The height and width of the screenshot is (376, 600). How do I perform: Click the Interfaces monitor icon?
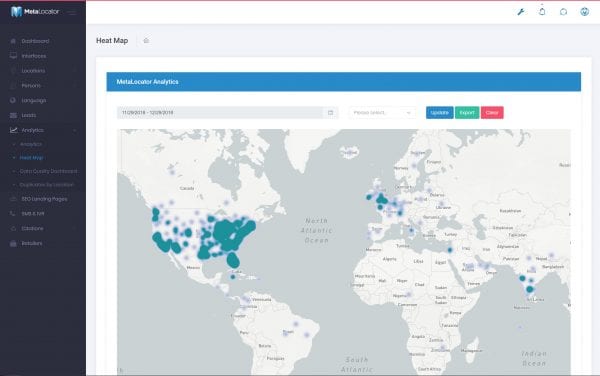click(x=13, y=56)
